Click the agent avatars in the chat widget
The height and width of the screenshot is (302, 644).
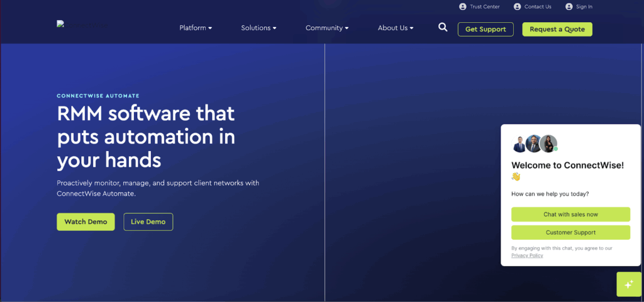pos(535,144)
